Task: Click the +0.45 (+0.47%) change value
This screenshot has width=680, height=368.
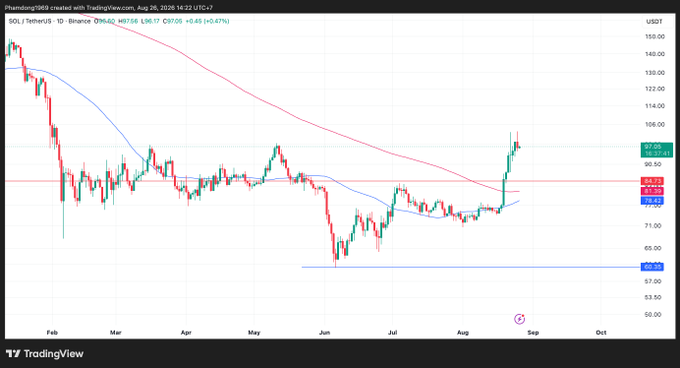Action: tap(207, 21)
